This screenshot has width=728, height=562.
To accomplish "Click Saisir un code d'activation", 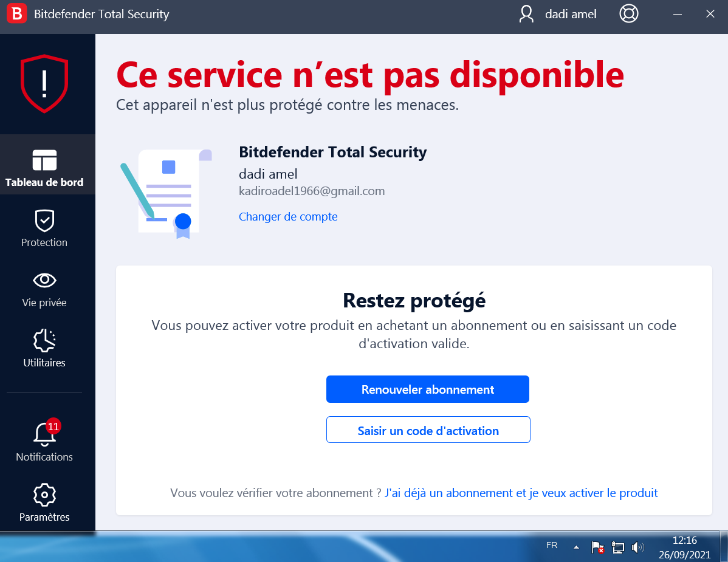I will pos(428,430).
